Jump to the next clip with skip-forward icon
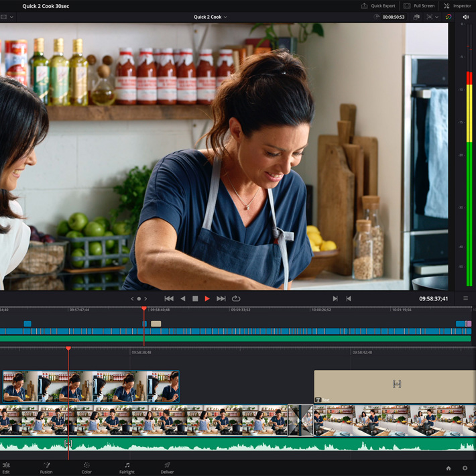The height and width of the screenshot is (476, 476). coord(221,298)
